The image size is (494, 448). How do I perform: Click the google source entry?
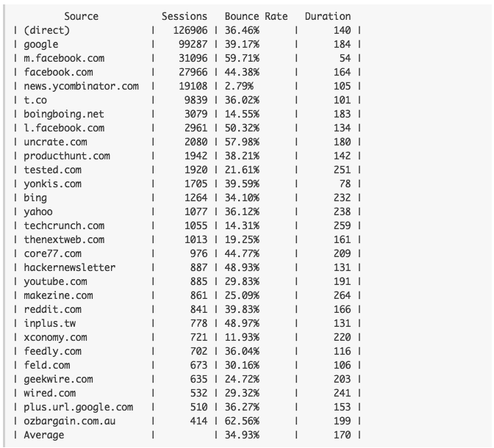41,44
